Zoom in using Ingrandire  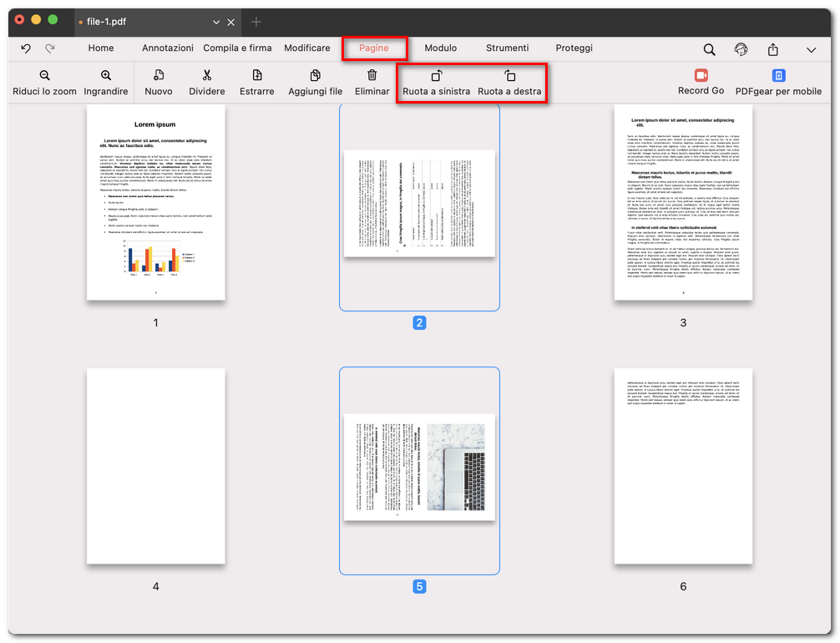(x=105, y=84)
